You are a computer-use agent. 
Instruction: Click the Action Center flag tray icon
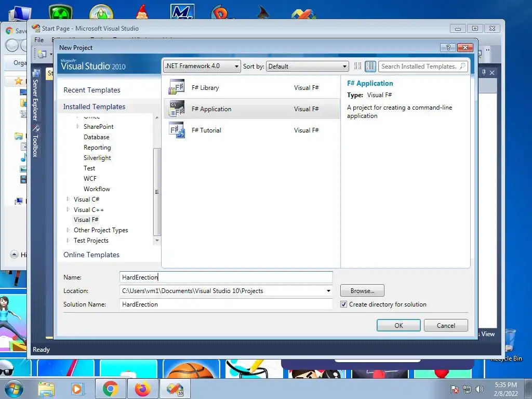click(454, 389)
